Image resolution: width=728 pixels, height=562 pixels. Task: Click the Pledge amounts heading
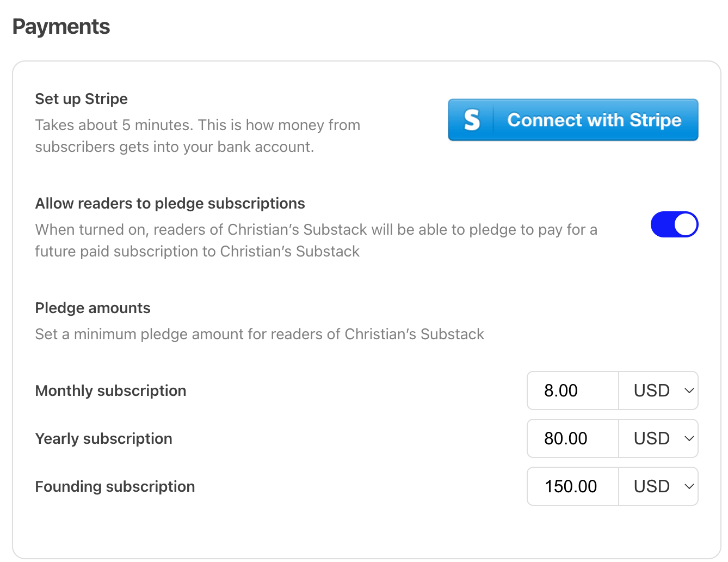tap(92, 308)
